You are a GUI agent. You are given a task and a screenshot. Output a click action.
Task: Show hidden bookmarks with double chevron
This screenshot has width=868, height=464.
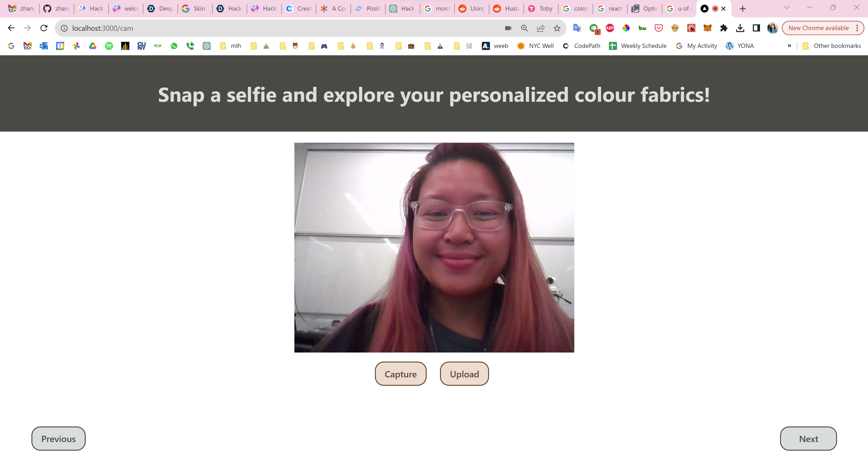coord(789,46)
